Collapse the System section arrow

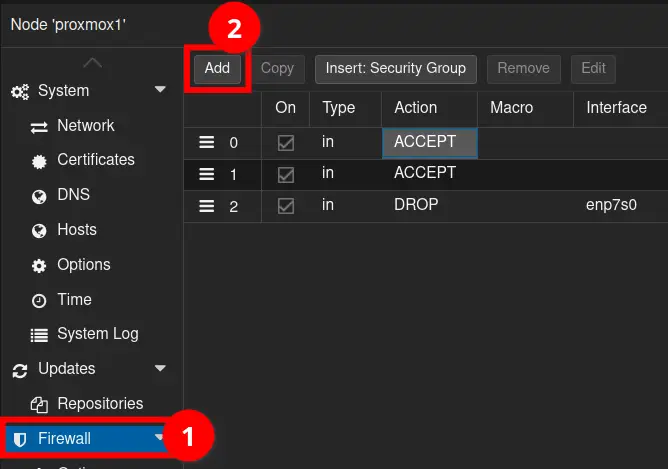[160, 89]
